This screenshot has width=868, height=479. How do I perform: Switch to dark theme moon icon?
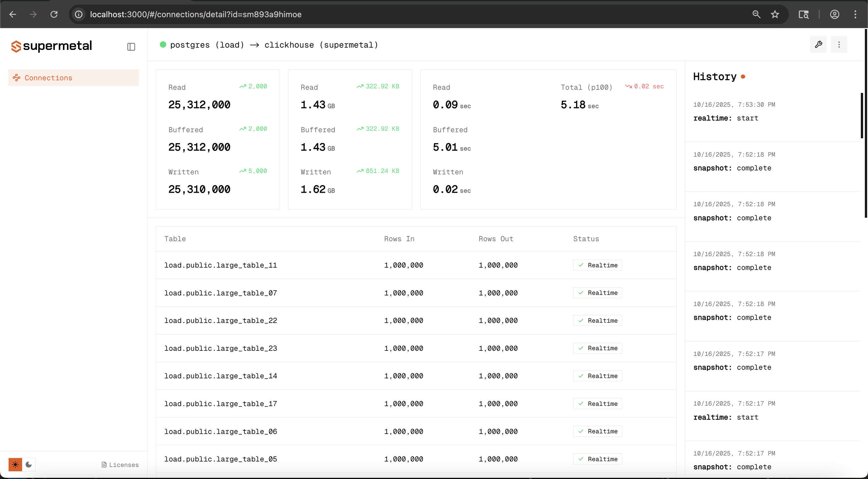(x=29, y=465)
